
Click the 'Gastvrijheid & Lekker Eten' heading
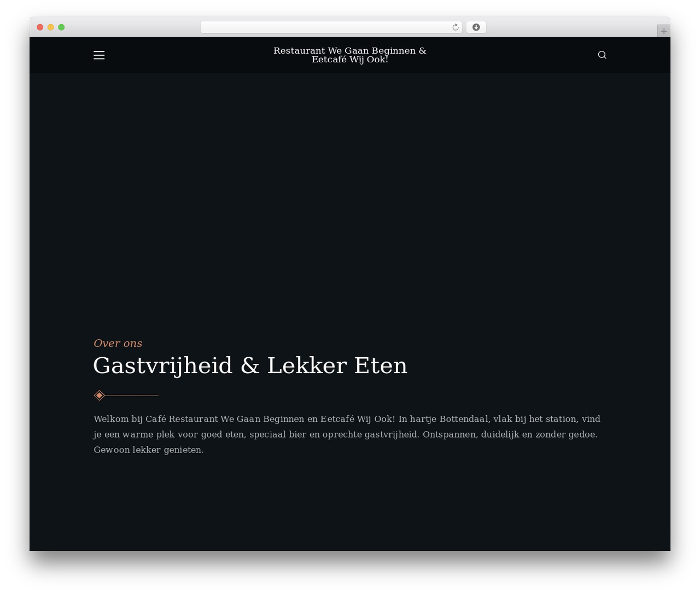(x=250, y=365)
